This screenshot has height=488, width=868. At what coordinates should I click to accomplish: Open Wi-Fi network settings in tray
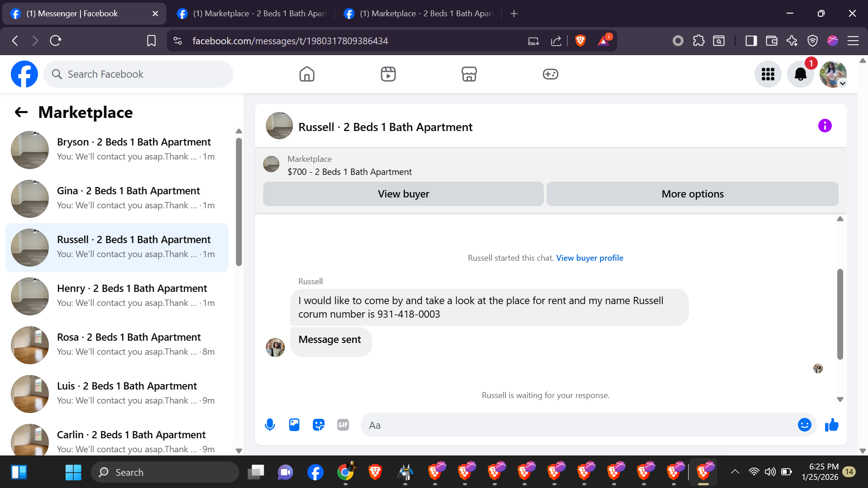754,472
